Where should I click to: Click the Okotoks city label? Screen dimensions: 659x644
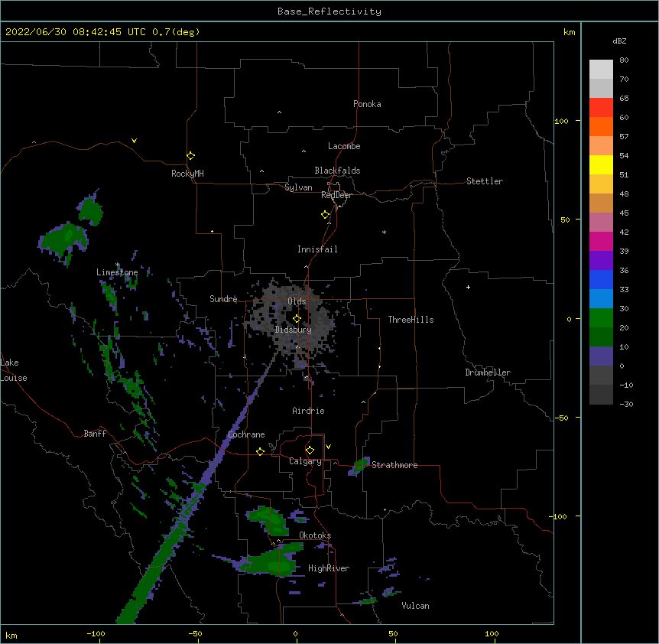pyautogui.click(x=315, y=535)
